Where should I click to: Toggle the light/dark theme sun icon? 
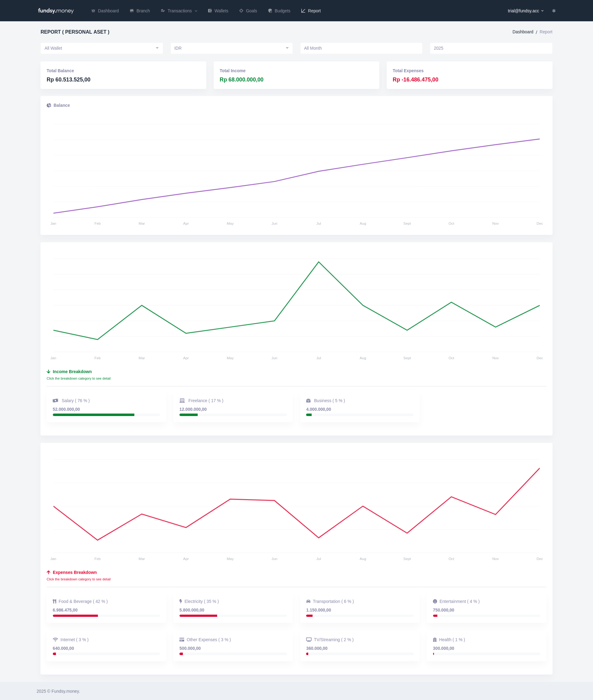click(554, 11)
